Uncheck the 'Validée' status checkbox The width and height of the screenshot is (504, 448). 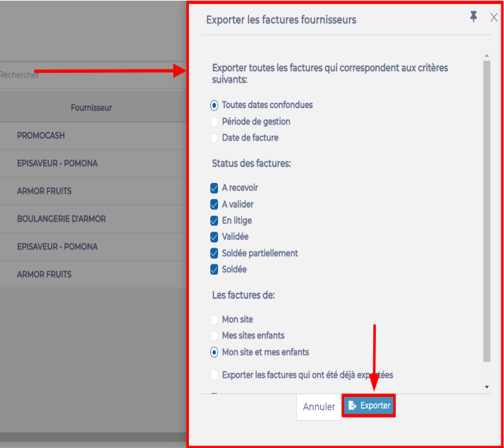tap(214, 237)
